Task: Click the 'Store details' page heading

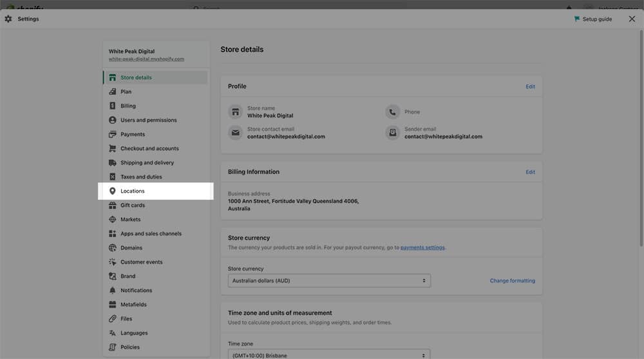Action: [242, 50]
